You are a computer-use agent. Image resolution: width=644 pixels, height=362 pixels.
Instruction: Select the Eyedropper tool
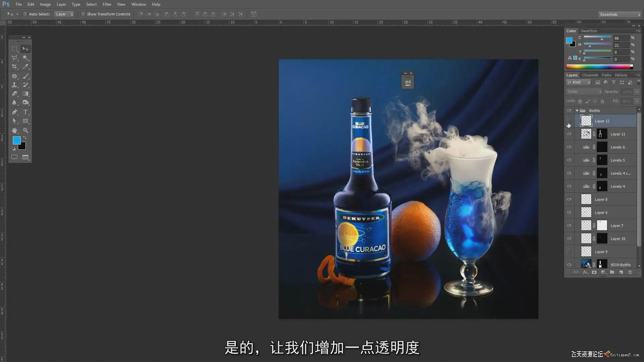[x=25, y=66]
